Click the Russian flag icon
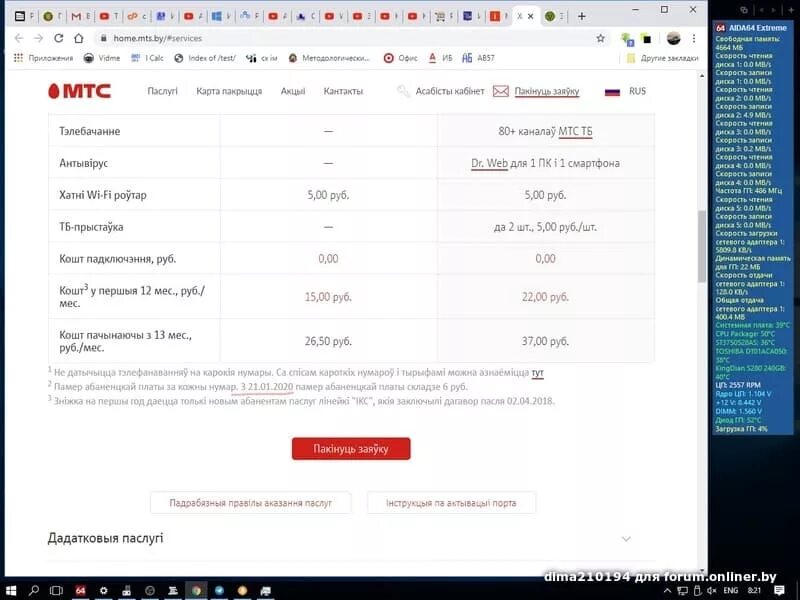 (x=612, y=92)
